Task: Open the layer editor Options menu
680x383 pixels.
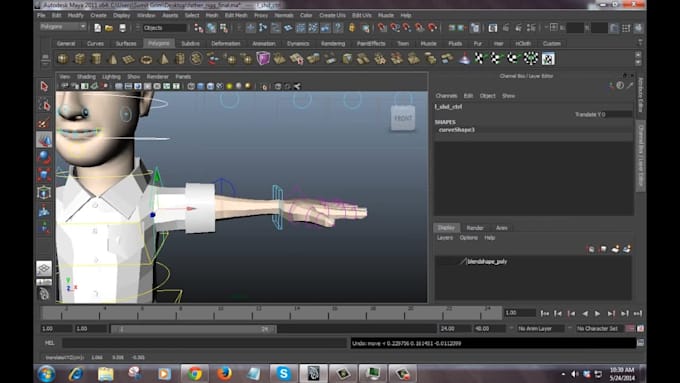Action: click(468, 238)
